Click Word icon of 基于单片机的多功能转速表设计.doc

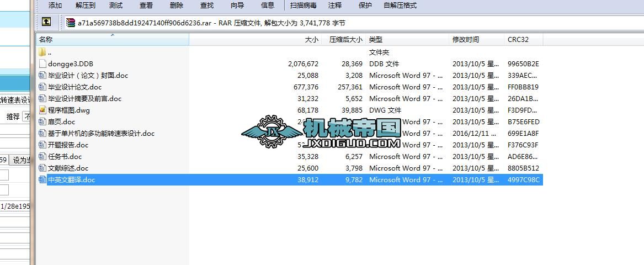coord(42,133)
